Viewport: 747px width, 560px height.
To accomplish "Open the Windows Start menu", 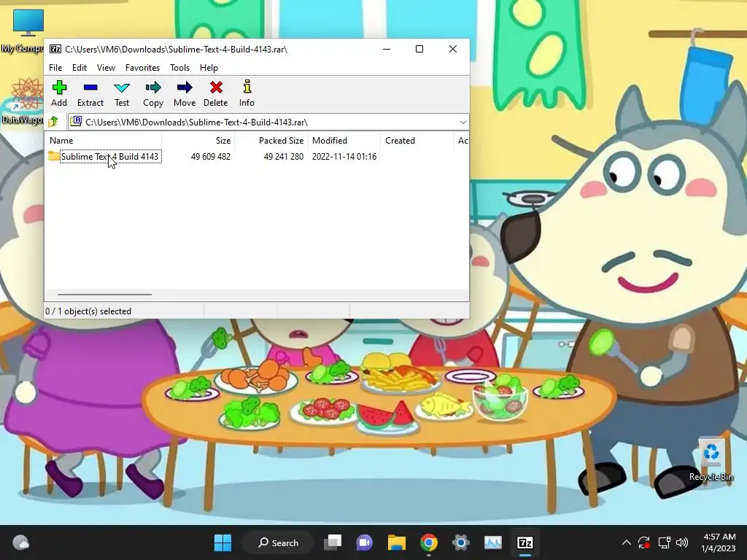I will [x=222, y=542].
